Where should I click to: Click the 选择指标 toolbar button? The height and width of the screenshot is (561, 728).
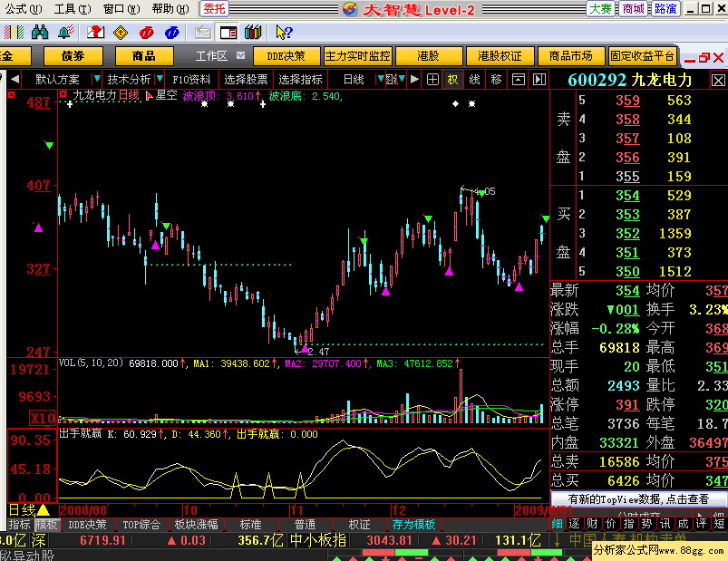point(300,80)
